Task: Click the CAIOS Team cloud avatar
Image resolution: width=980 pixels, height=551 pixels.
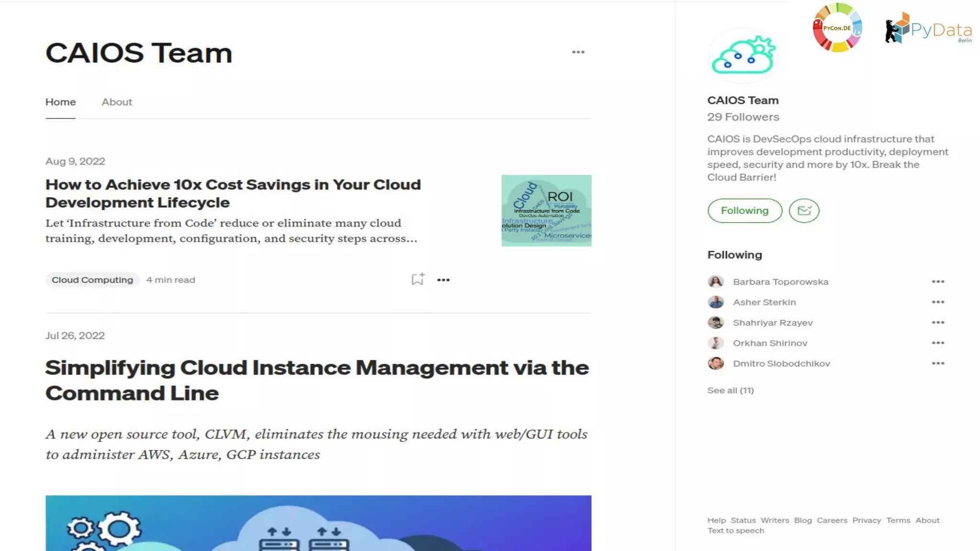Action: tap(743, 55)
